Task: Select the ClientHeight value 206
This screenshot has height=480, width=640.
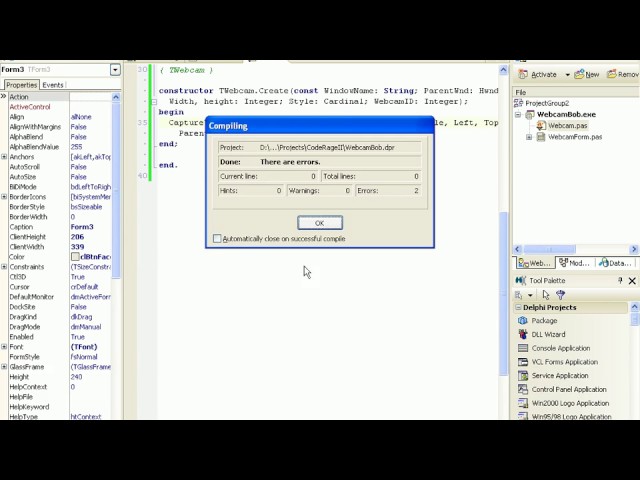Action: click(x=77, y=237)
